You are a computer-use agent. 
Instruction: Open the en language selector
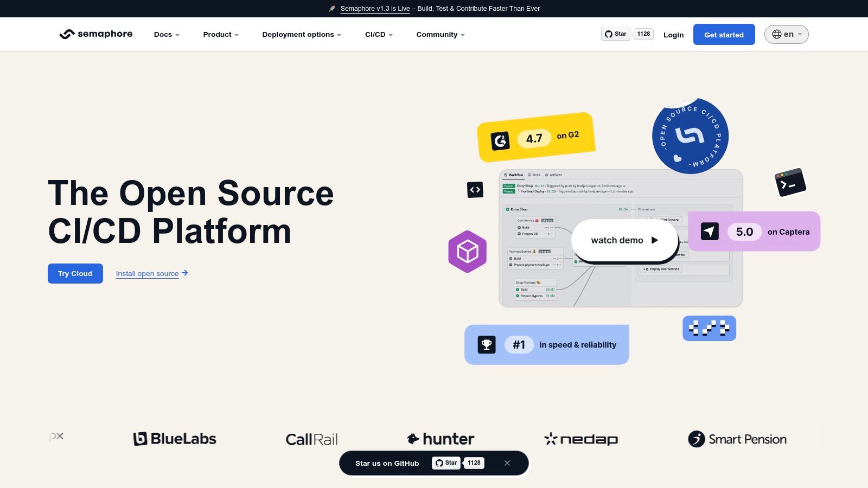pos(786,34)
